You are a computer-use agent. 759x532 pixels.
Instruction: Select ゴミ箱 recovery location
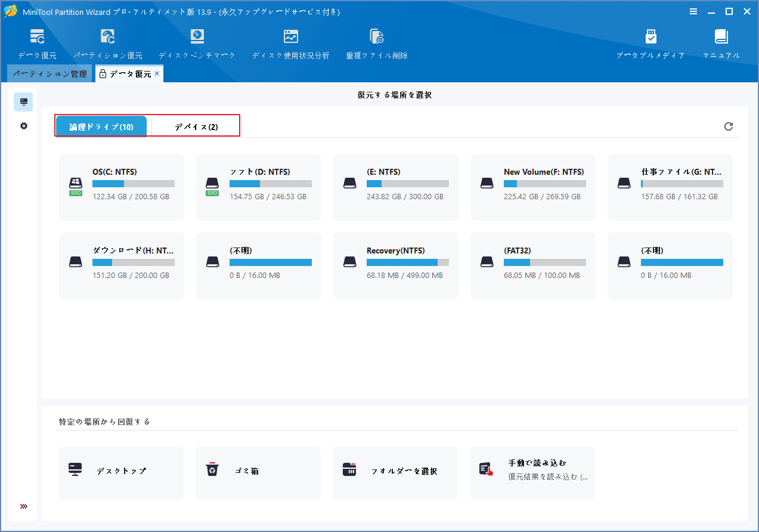(x=258, y=472)
